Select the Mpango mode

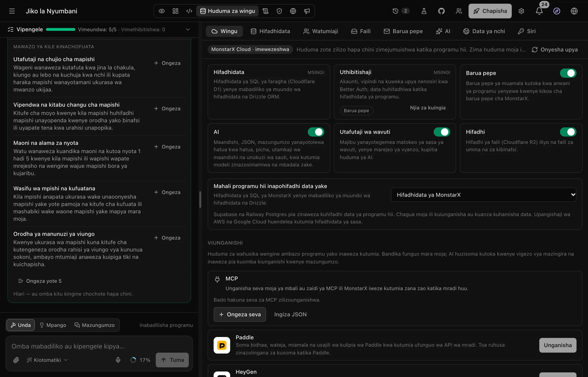pos(53,325)
